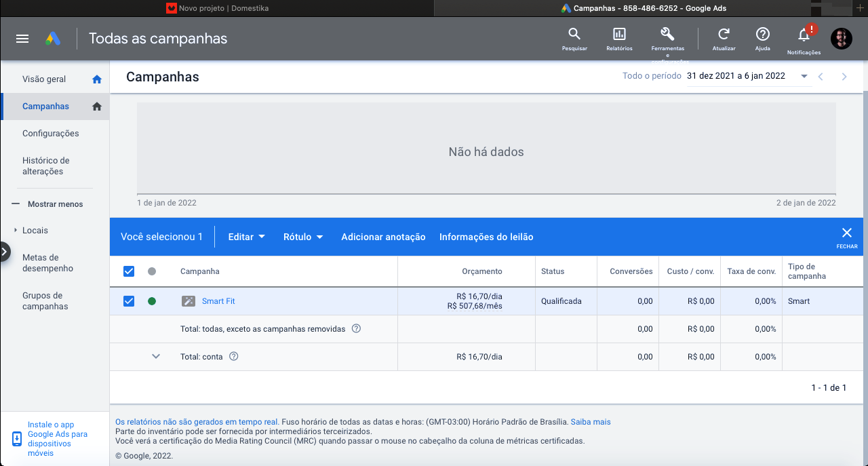Open the Smart Fit campaign link

click(218, 301)
